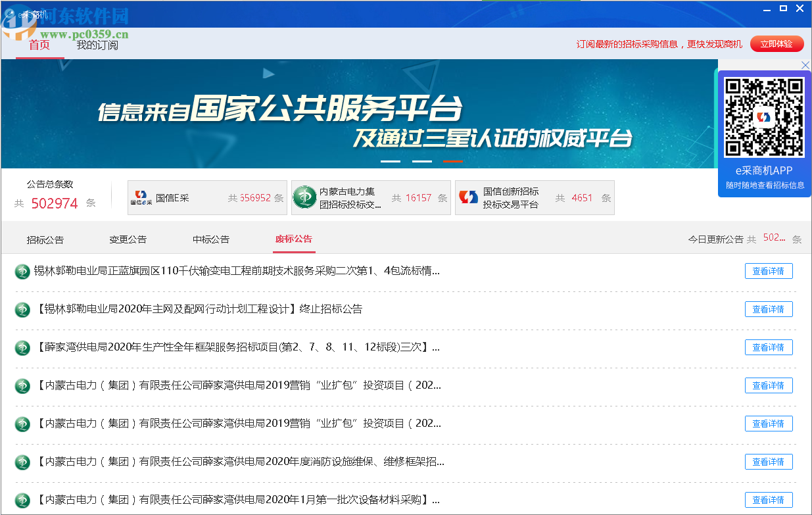Click the 立即体验 button
Viewport: 812px width, 515px height.
point(776,44)
